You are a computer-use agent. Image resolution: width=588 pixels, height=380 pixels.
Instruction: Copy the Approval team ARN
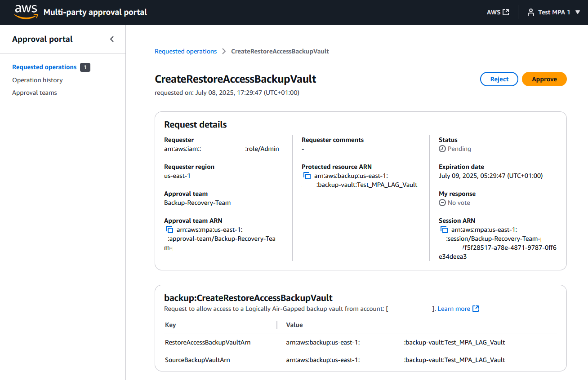(170, 230)
